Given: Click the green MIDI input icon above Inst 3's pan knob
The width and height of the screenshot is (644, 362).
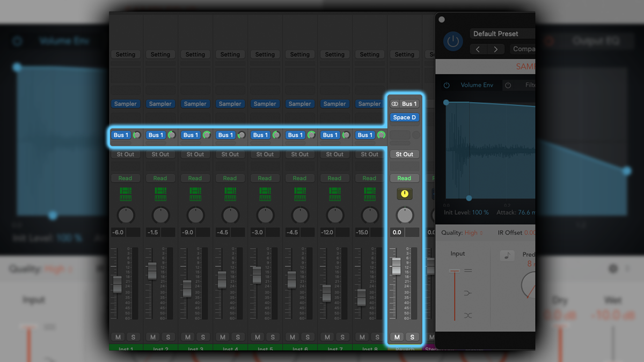Looking at the screenshot, I should tap(195, 194).
